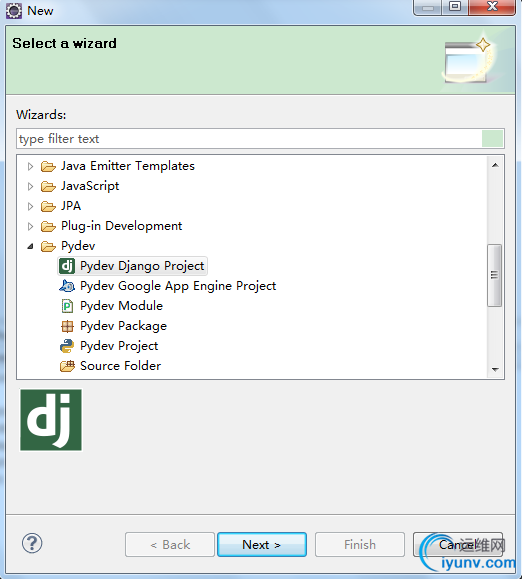Click the Google App Engine Project icon
The width and height of the screenshot is (522, 579).
coord(67,286)
